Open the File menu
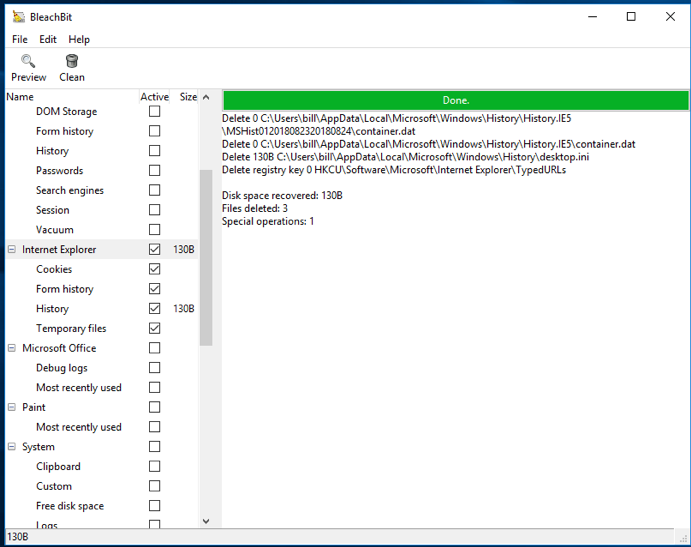Viewport: 691px width, 547px height. (x=20, y=40)
